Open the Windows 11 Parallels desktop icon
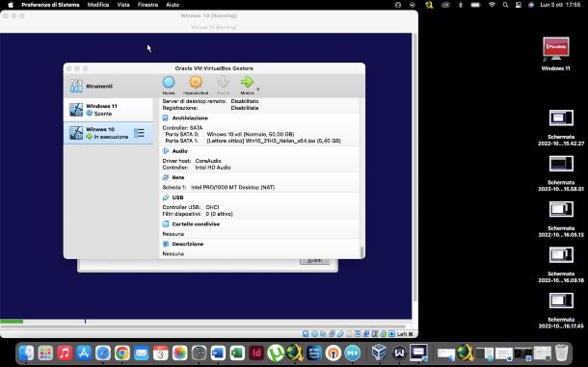The image size is (588, 367). (x=556, y=49)
